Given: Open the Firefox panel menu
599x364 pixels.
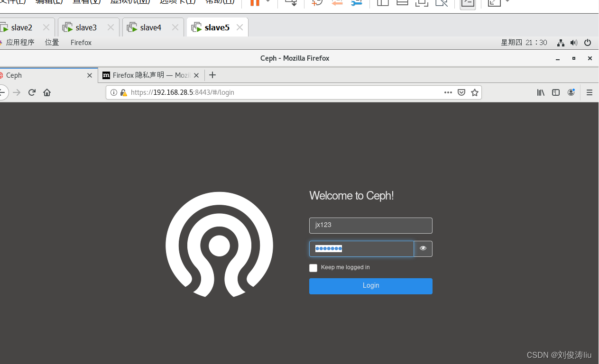Looking at the screenshot, I should click(x=81, y=43).
